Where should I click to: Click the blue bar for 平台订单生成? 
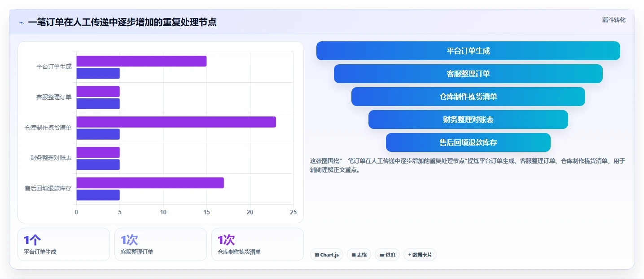[x=98, y=73]
